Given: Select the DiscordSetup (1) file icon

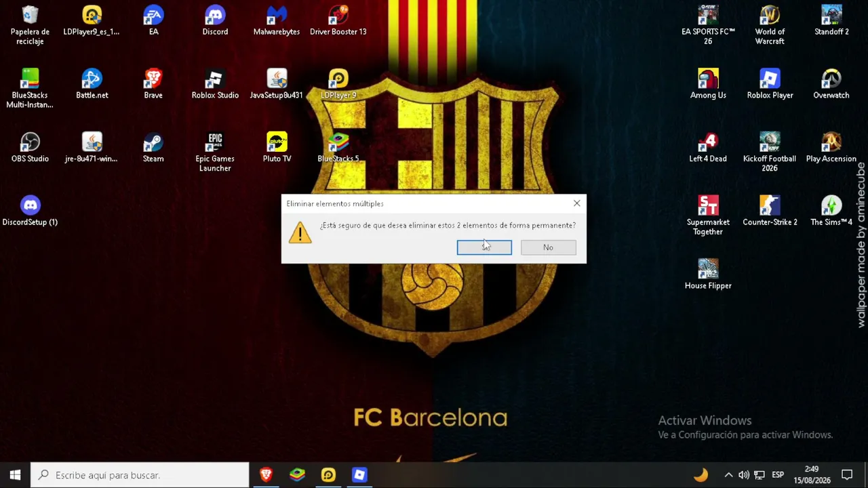Looking at the screenshot, I should click(x=30, y=211).
